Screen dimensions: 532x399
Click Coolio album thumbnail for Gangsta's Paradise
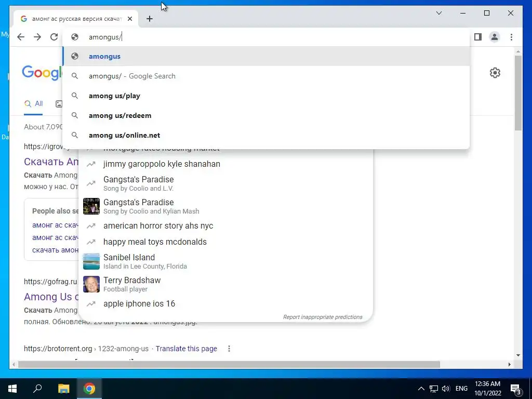(91, 206)
